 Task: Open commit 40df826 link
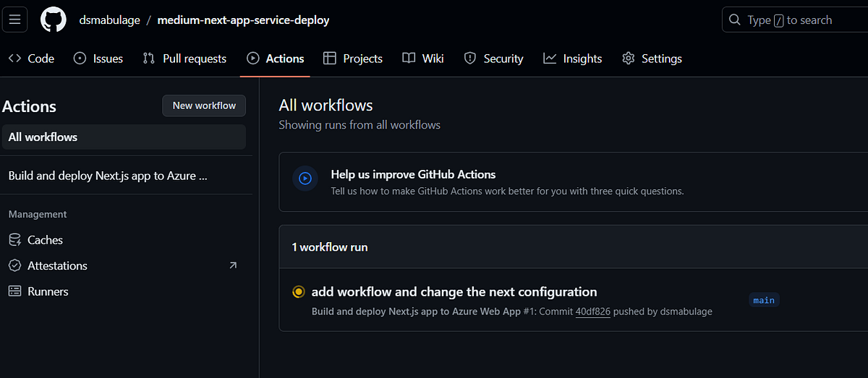(592, 312)
